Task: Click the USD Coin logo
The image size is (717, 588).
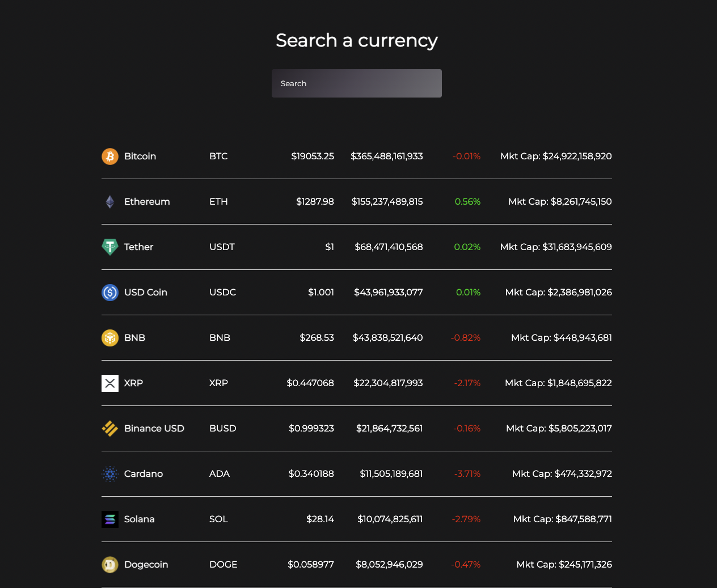Action: (110, 293)
